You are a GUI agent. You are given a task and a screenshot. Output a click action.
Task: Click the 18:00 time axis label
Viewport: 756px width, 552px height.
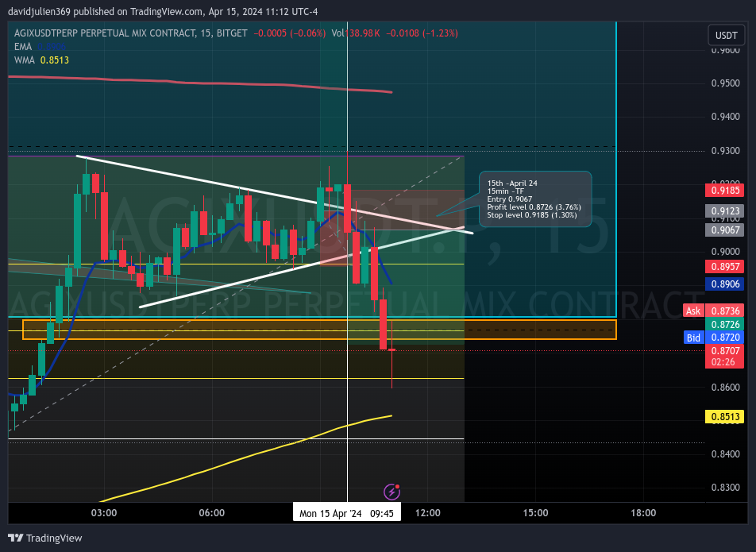pyautogui.click(x=643, y=513)
